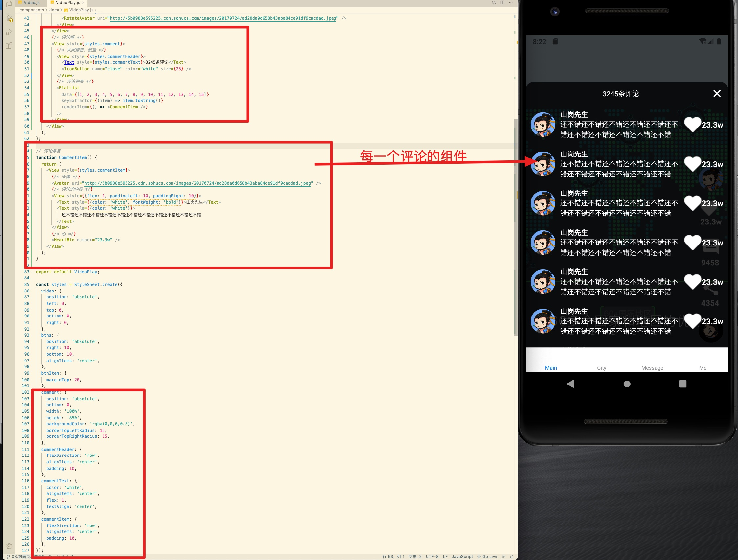
Task: Click the 'commentHeader: {' style line 111
Action: pyautogui.click(x=61, y=450)
